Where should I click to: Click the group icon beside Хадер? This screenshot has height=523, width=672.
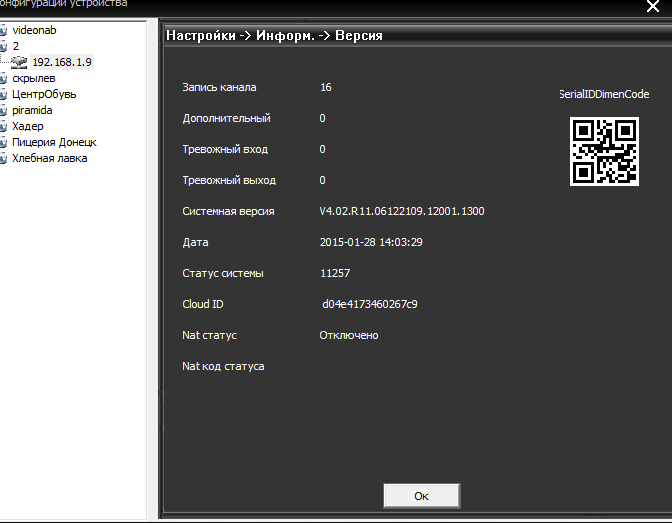click(x=3, y=126)
